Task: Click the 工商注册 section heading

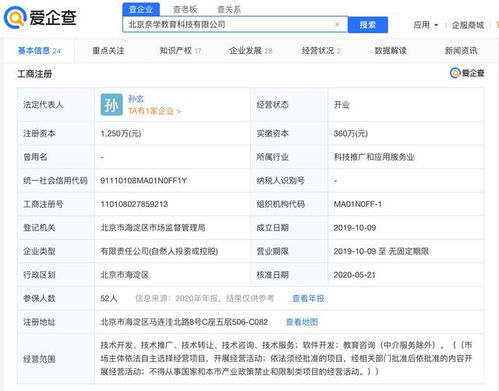Action: point(35,74)
